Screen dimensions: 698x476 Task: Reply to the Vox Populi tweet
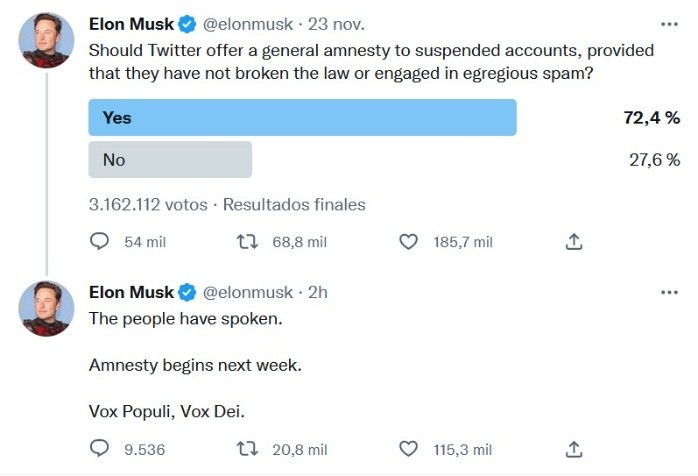click(99, 449)
